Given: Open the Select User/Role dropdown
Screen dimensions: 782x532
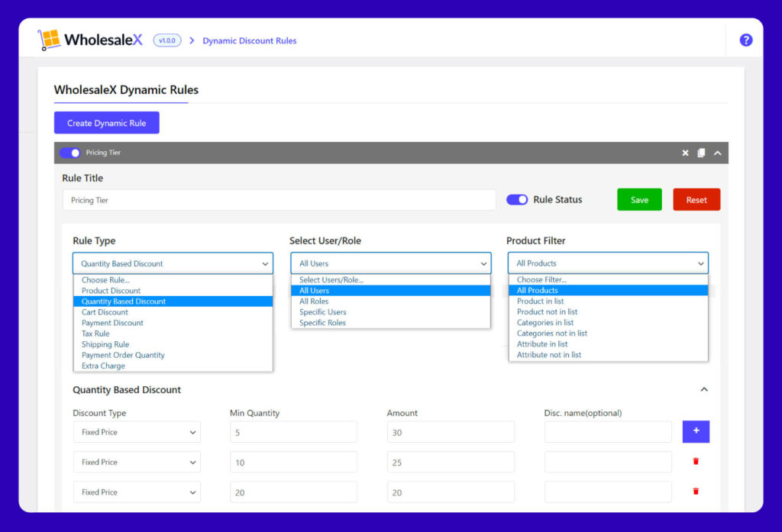Looking at the screenshot, I should (391, 263).
